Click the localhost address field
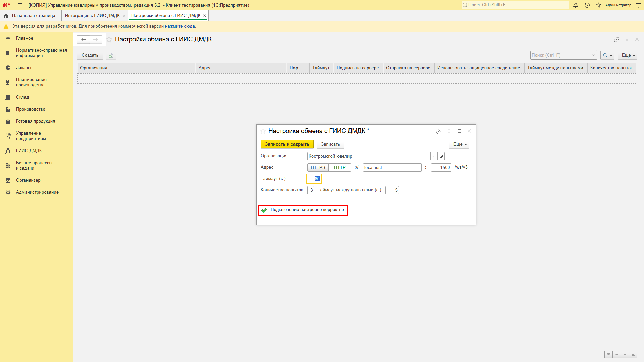 392,168
